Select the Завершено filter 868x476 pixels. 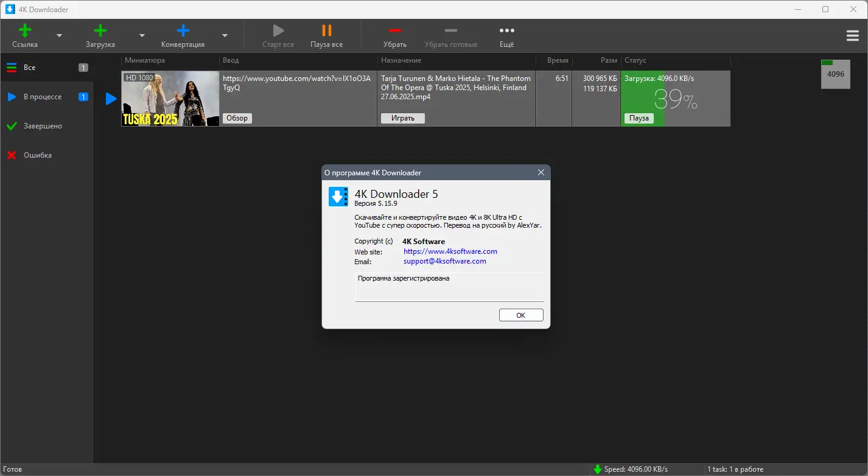tap(47, 126)
